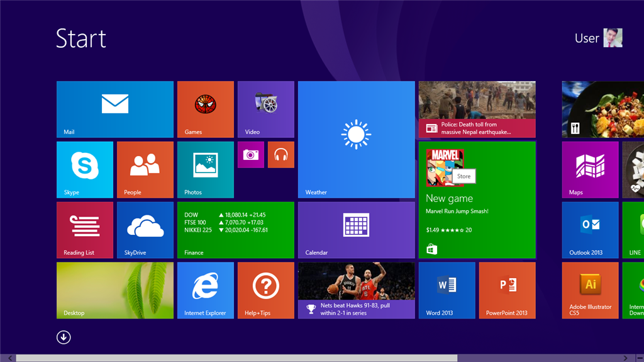The height and width of the screenshot is (362, 644).
Task: Click the horizontal scrollbar left arrow
Action: [x=10, y=358]
